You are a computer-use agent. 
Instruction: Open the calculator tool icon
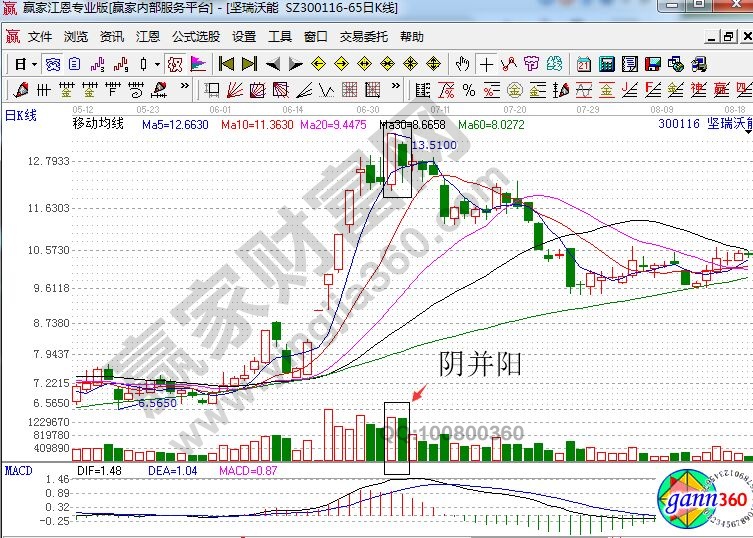(x=607, y=64)
